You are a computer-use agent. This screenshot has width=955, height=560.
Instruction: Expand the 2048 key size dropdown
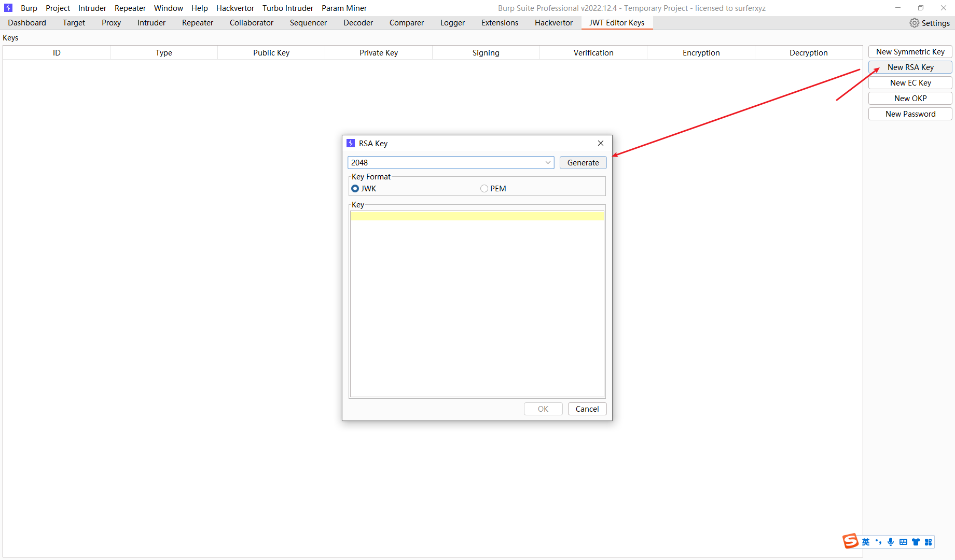pyautogui.click(x=548, y=163)
